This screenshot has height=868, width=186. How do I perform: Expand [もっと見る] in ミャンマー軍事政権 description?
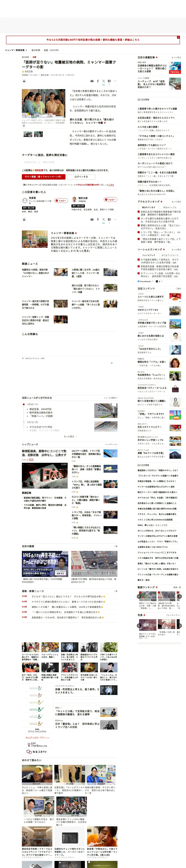click(83, 251)
